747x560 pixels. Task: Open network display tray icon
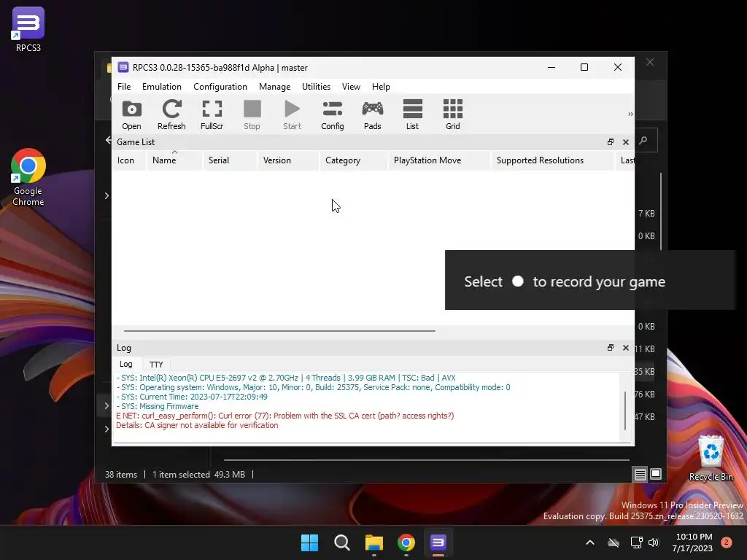coord(636,542)
